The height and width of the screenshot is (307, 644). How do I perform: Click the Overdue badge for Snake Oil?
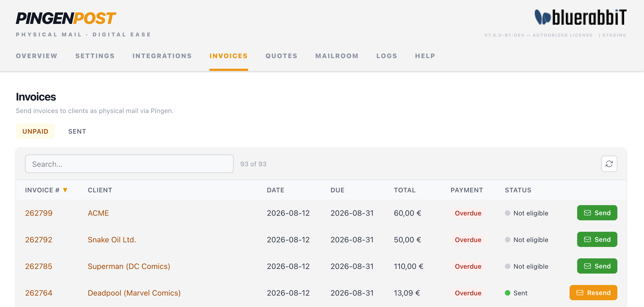[x=468, y=240]
